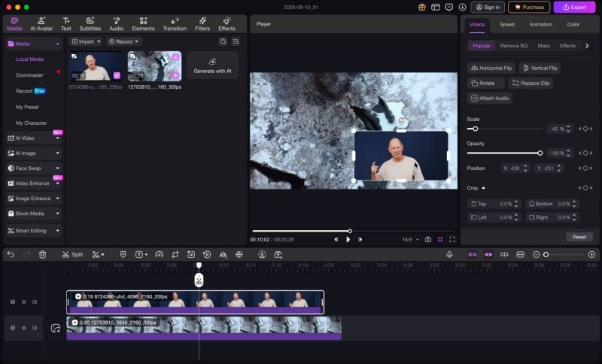Zoom in the timeline with plus icon

[x=591, y=254]
